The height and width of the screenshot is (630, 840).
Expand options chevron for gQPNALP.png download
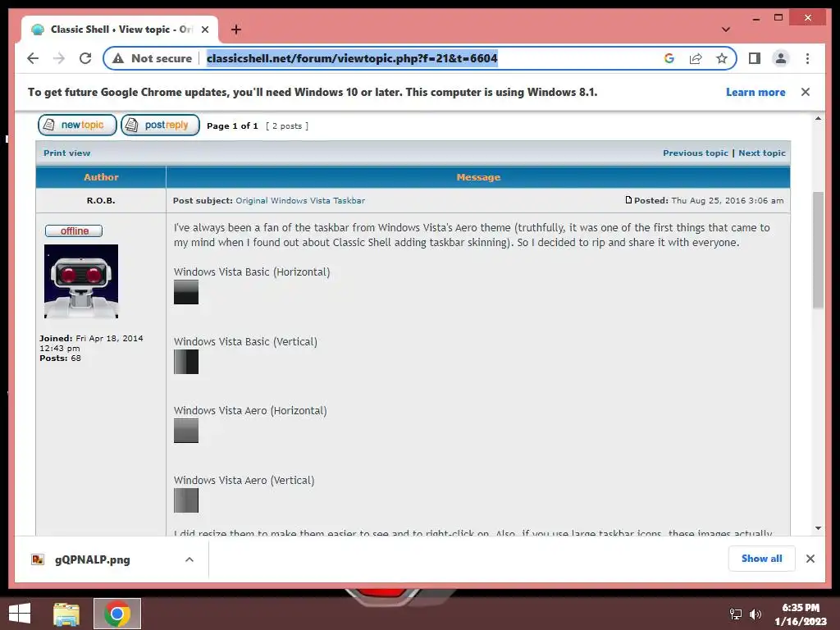point(189,559)
